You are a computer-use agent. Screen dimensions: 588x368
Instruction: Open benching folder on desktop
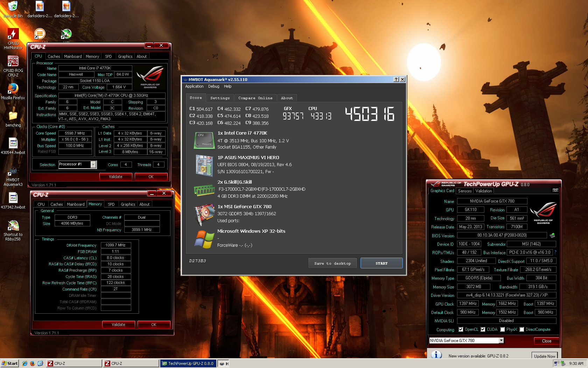13,119
